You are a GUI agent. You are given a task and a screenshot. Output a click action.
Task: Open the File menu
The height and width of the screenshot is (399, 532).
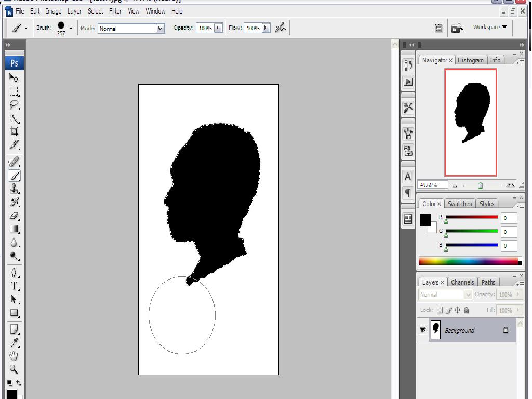click(20, 11)
